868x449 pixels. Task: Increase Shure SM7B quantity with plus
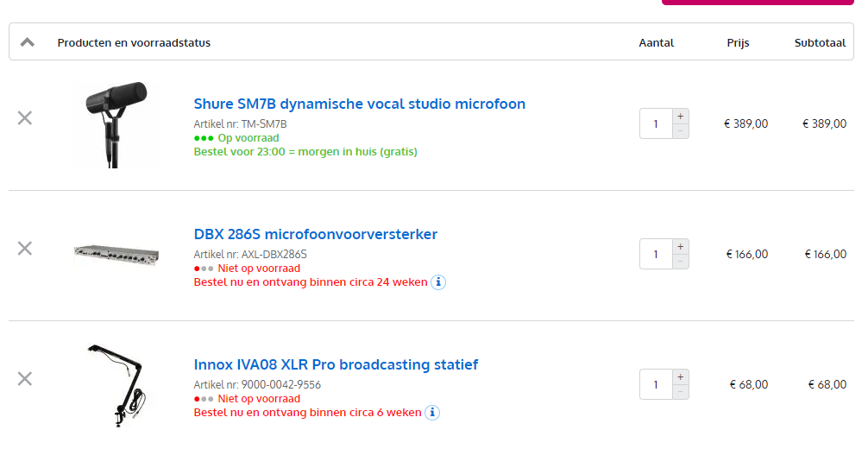point(680,116)
